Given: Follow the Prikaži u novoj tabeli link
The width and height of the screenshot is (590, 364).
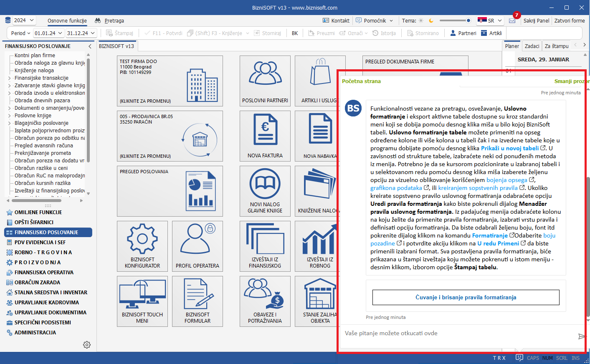Looking at the screenshot, I should (509, 148).
